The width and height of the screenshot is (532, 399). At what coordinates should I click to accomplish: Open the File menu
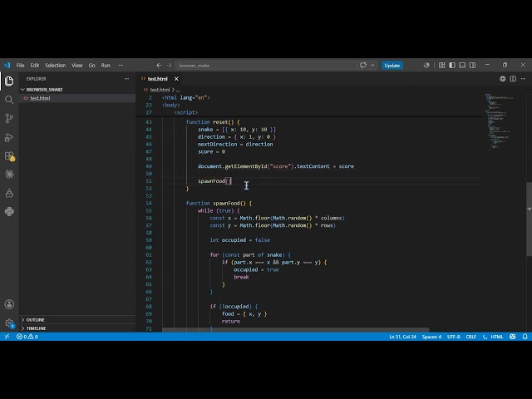[20, 65]
